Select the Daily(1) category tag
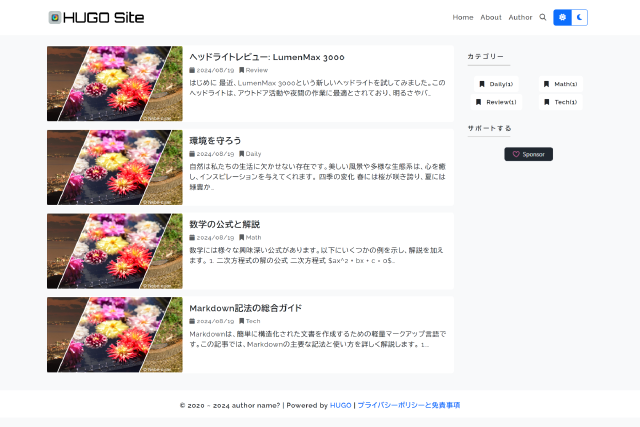The image size is (640, 427). tap(496, 84)
